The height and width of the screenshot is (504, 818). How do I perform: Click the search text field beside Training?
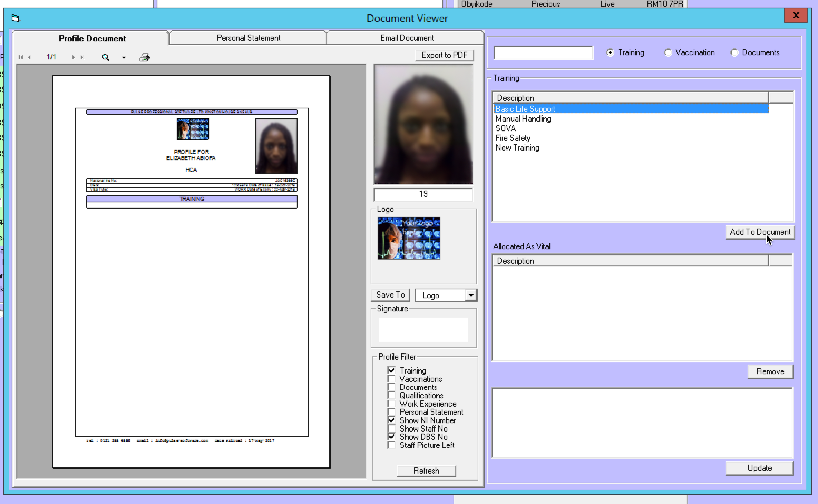[x=543, y=53]
